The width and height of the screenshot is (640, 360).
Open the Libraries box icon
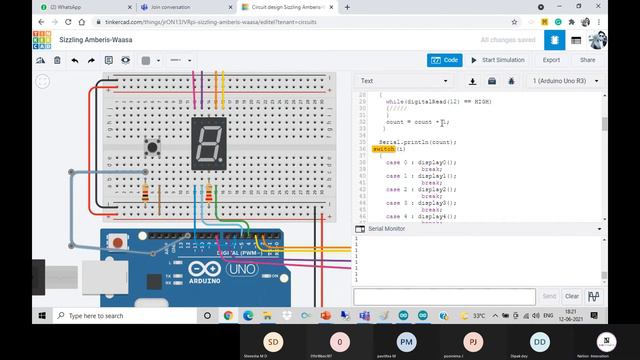(x=492, y=81)
